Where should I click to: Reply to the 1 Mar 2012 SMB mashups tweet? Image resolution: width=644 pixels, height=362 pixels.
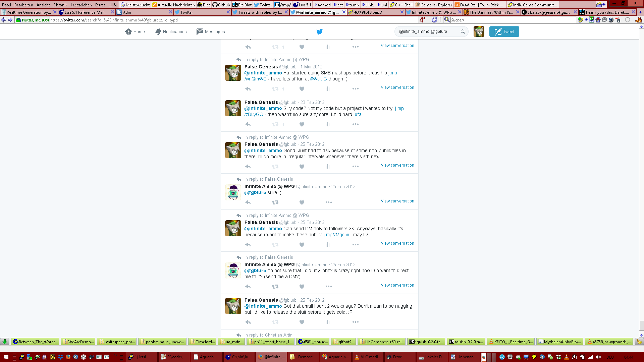point(248,89)
